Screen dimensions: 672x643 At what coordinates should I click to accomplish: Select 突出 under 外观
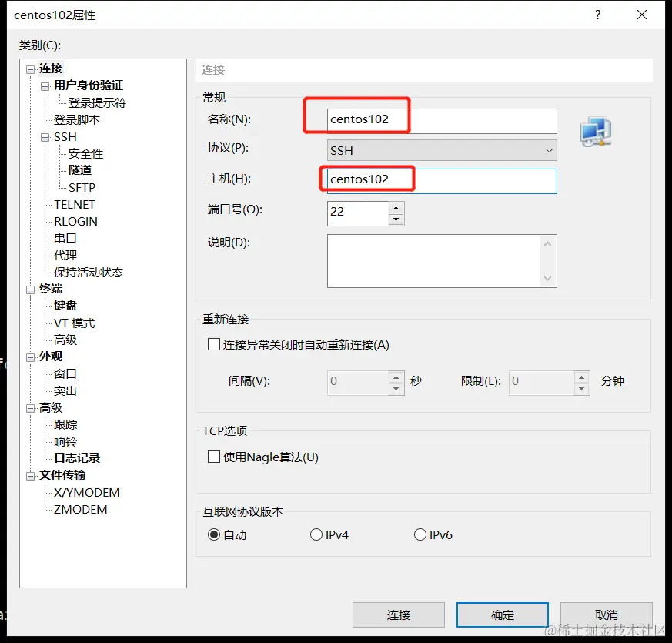65,390
